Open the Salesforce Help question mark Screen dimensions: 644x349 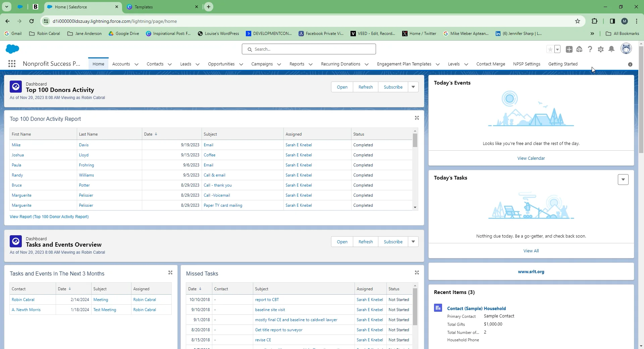point(590,49)
